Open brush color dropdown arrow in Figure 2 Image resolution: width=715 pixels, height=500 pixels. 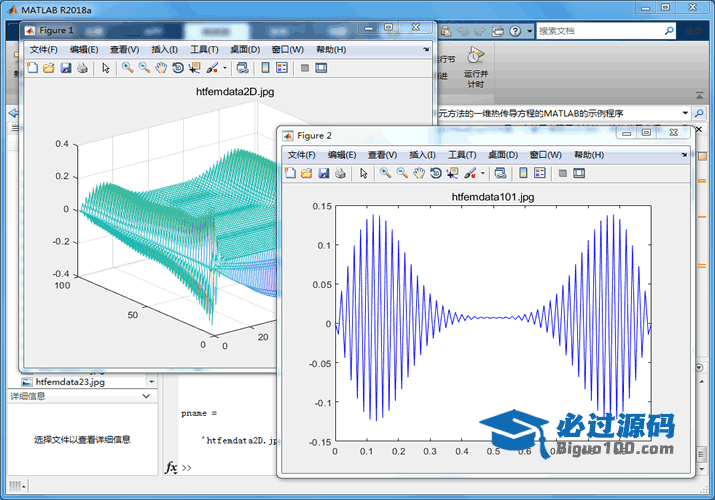point(483,173)
